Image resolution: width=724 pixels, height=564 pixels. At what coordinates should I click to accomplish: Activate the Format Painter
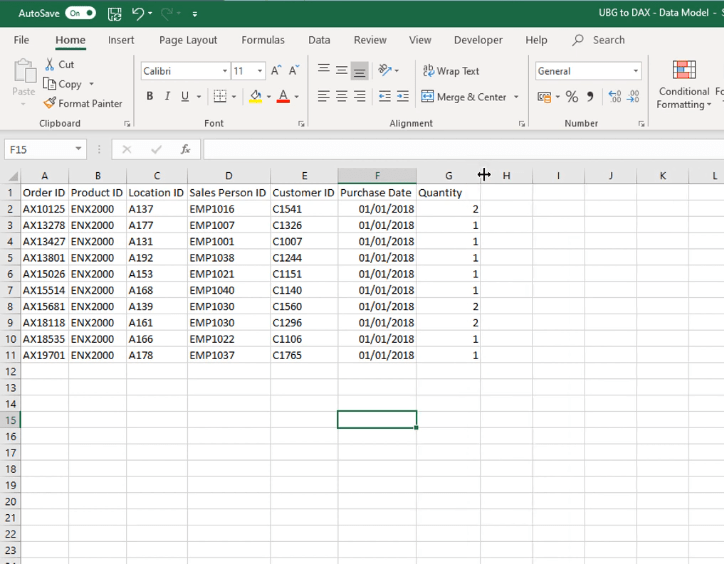pos(83,103)
